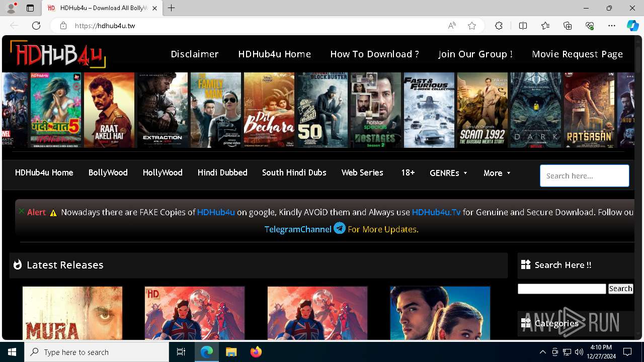Screen dimensions: 644x362
Task: Close the HDHub4u browser tab
Action: (x=155, y=8)
